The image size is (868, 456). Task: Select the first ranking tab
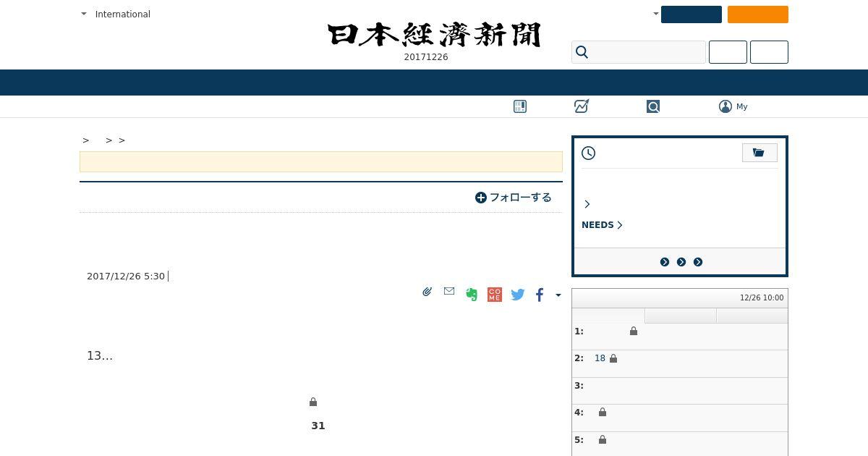click(x=608, y=316)
